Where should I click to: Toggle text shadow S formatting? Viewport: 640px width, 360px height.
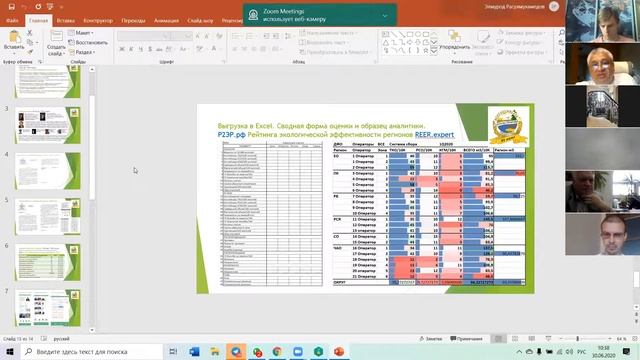(x=150, y=49)
